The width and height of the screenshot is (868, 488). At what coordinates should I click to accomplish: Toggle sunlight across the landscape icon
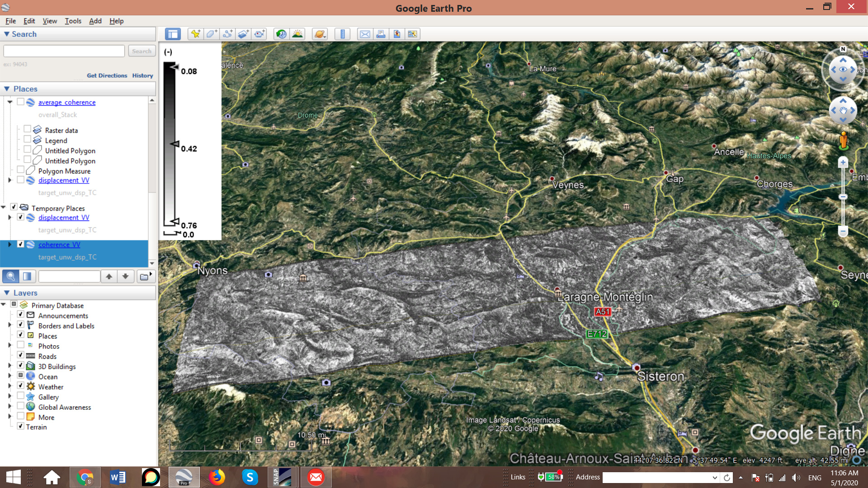click(297, 34)
